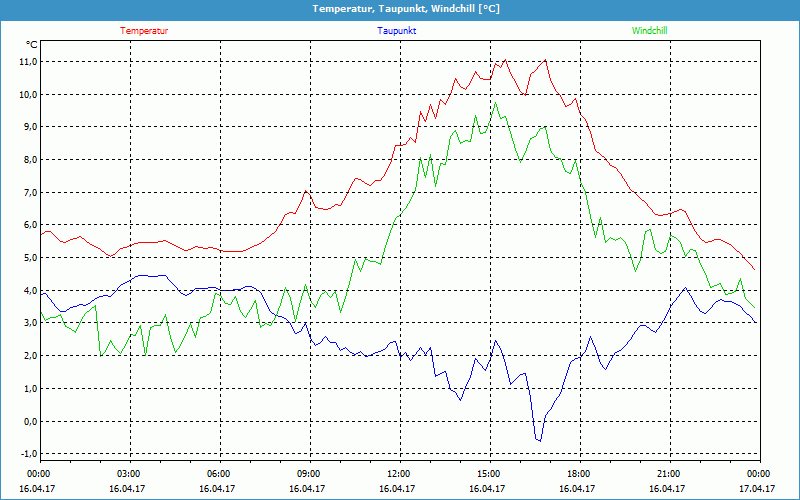The width and height of the screenshot is (800, 500).
Task: Pick the green Windchill legend label
Action: click(x=649, y=31)
